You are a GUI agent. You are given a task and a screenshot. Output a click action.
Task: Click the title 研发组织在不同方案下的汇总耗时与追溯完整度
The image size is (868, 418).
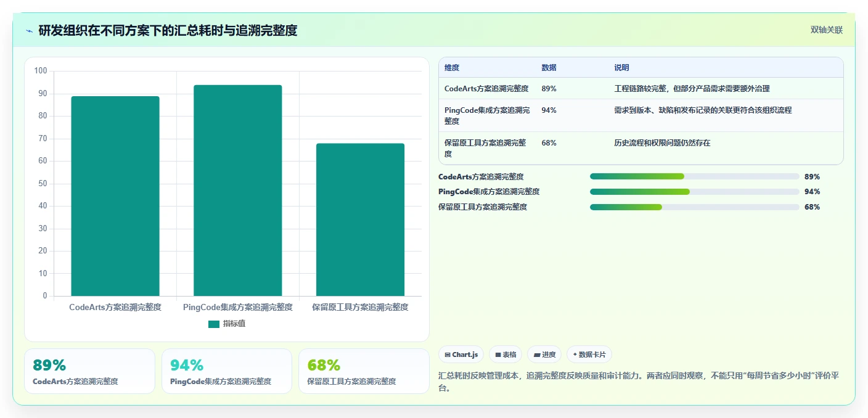point(168,31)
